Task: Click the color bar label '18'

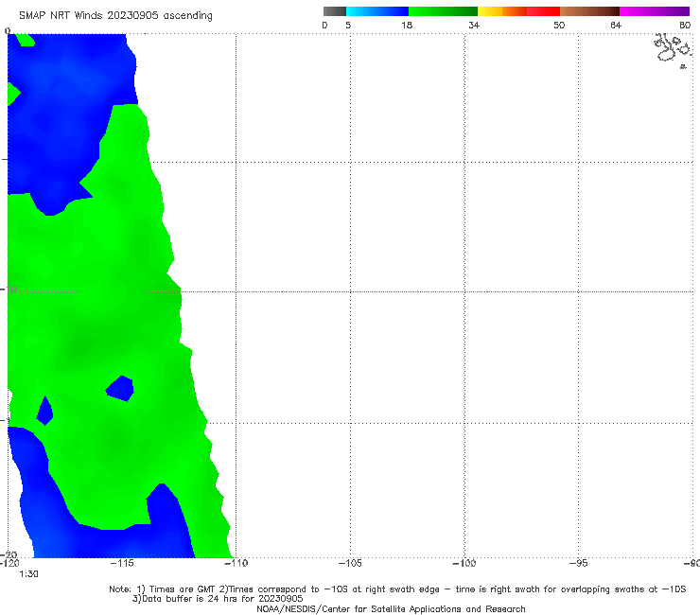Action: (x=407, y=25)
